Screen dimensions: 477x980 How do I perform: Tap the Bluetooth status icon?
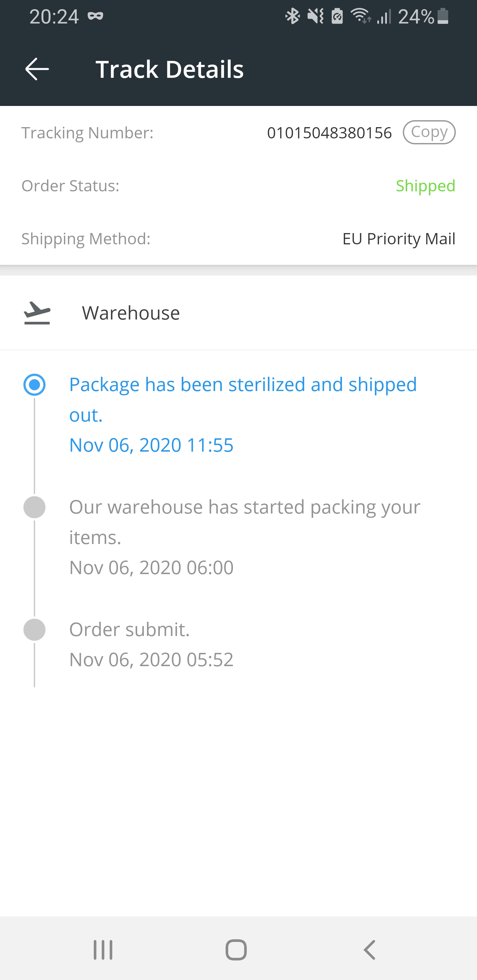[292, 16]
